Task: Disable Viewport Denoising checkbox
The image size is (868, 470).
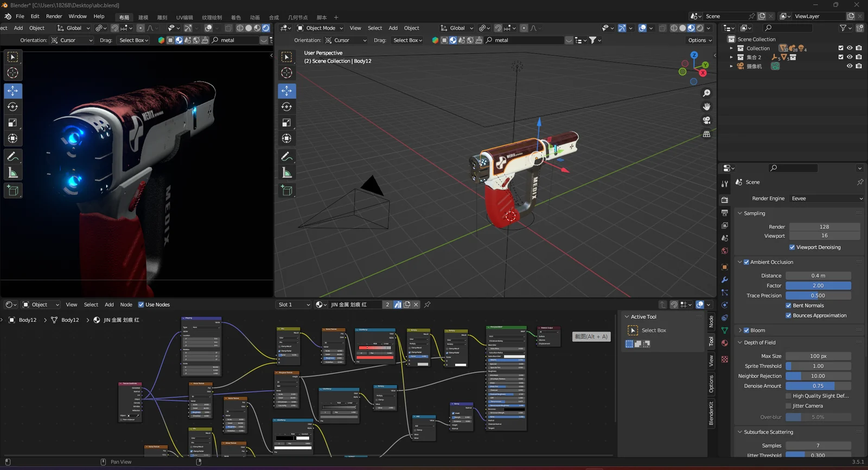Action: coord(792,247)
